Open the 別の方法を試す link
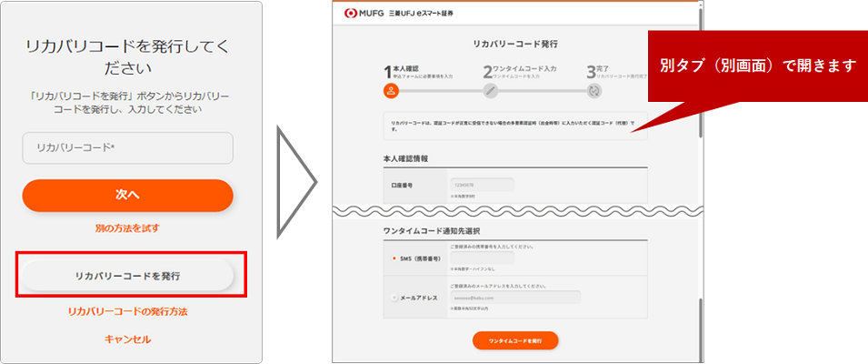The image size is (868, 364). 127,227
